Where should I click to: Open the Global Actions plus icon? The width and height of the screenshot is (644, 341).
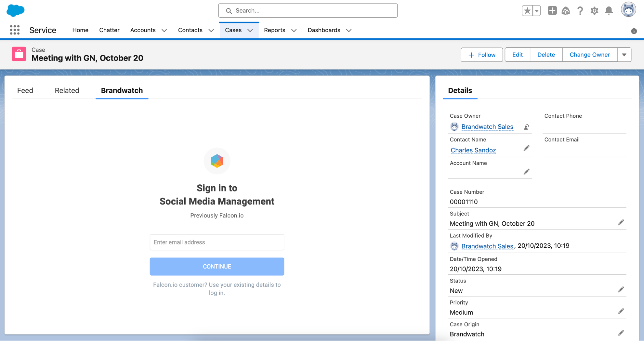(552, 11)
